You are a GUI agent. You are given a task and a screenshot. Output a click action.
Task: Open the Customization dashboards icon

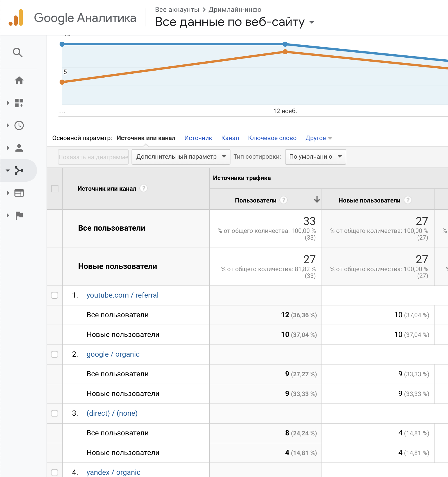pyautogui.click(x=19, y=103)
